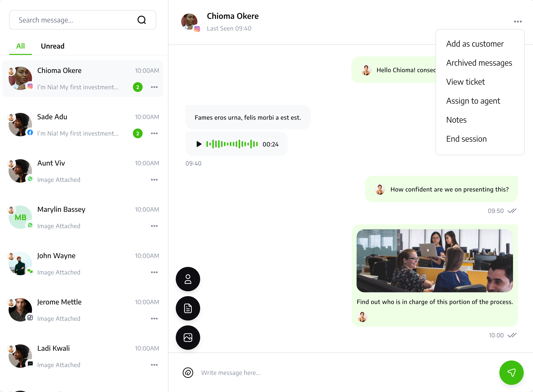Click the Search message input field

click(x=83, y=20)
